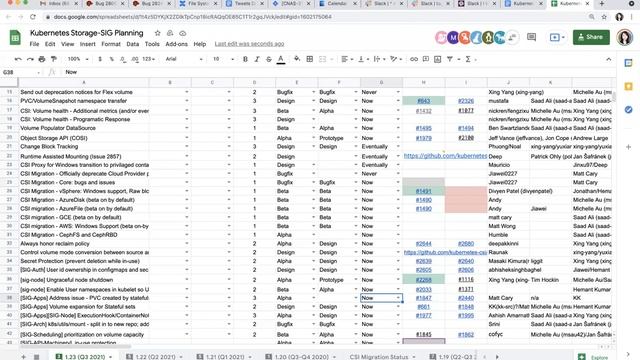The height and width of the screenshot is (360, 640).
Task: Open the font size 10 dropdown
Action: pos(223,59)
